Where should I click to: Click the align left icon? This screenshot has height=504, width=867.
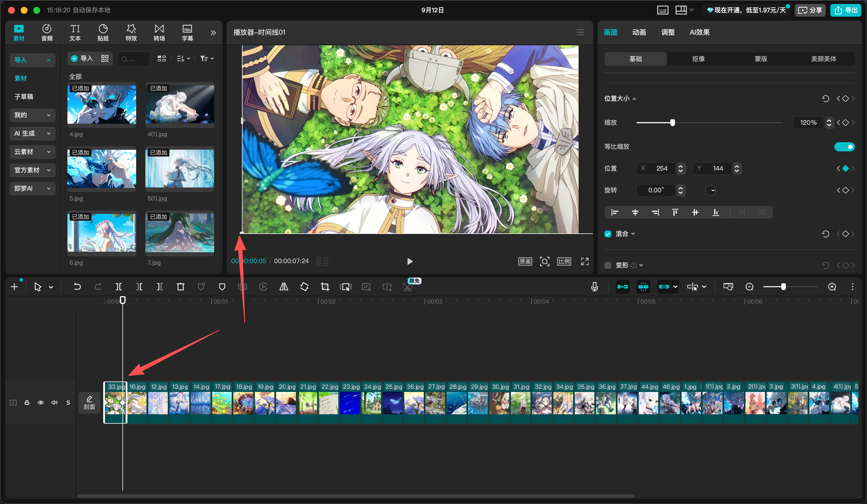point(615,212)
